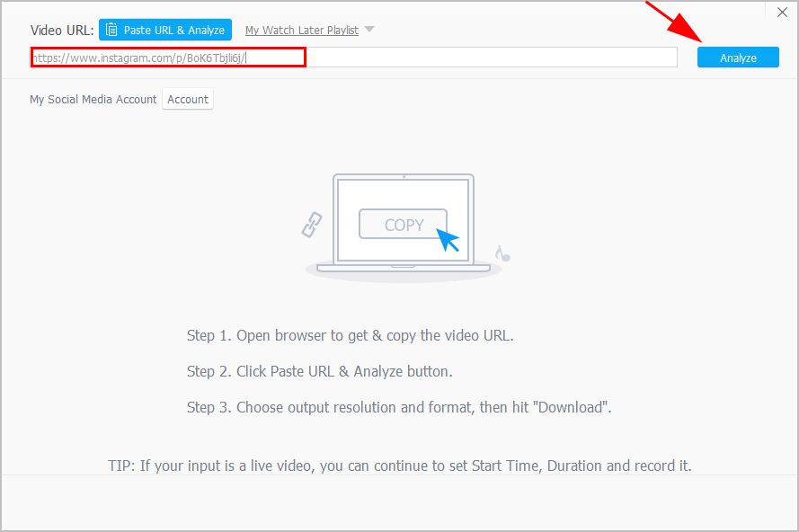This screenshot has width=799, height=532.
Task: Hit the blue Analyze button
Action: pos(738,58)
